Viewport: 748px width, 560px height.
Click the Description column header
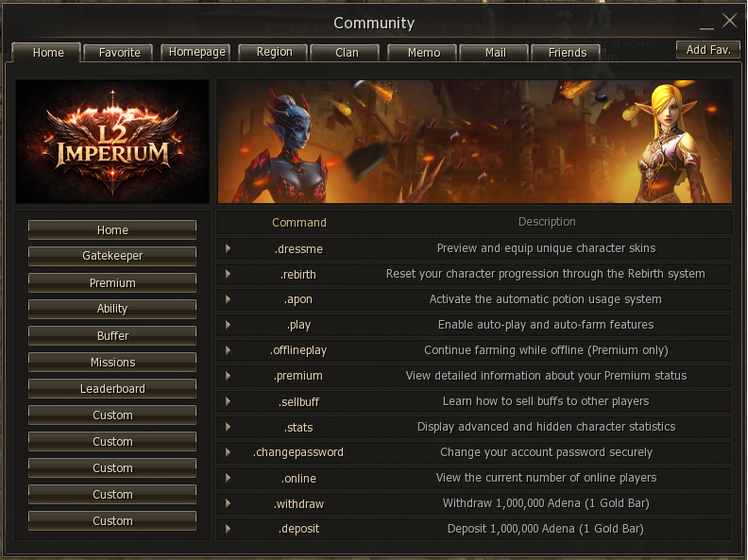(547, 222)
